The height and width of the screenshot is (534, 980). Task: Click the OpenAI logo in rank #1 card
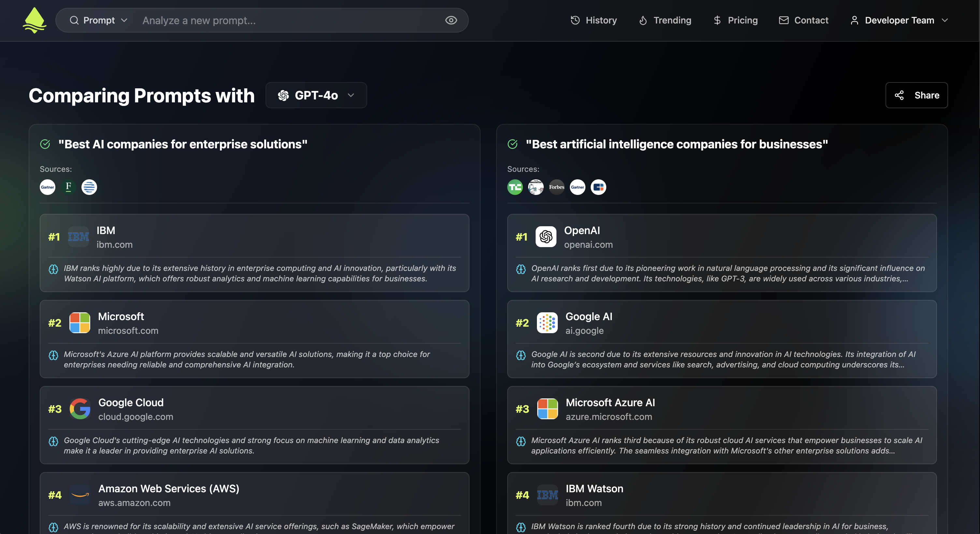[545, 237]
